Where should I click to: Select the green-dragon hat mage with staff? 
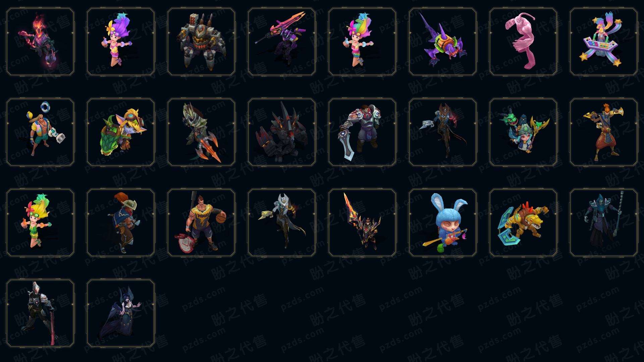click(x=523, y=132)
